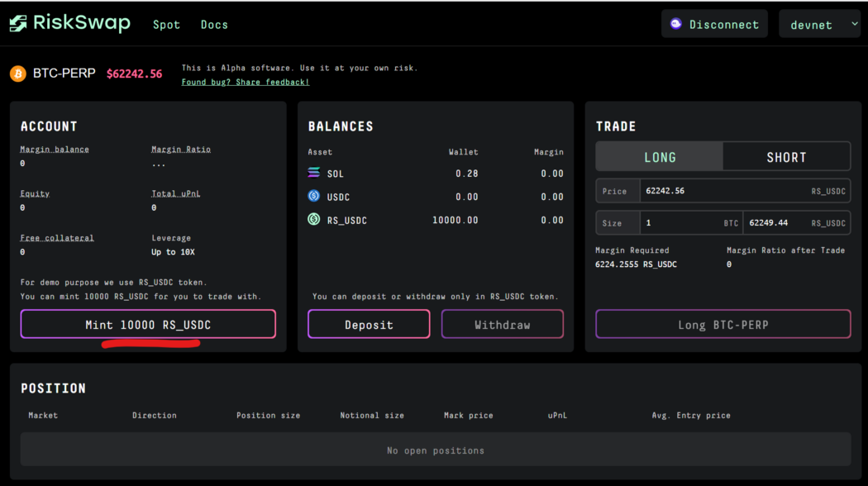The image size is (868, 486).
Task: Open the Found bug? Share feedback link
Action: [246, 82]
